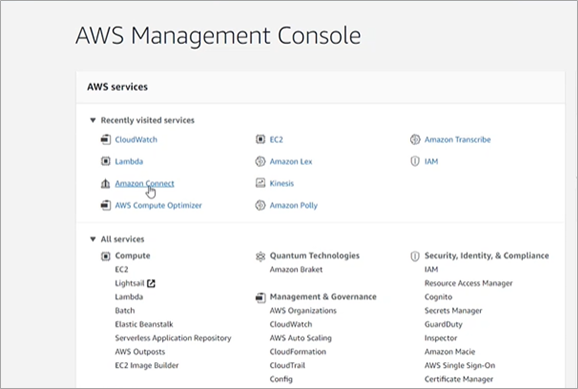Select Inspector under Security

pos(441,338)
